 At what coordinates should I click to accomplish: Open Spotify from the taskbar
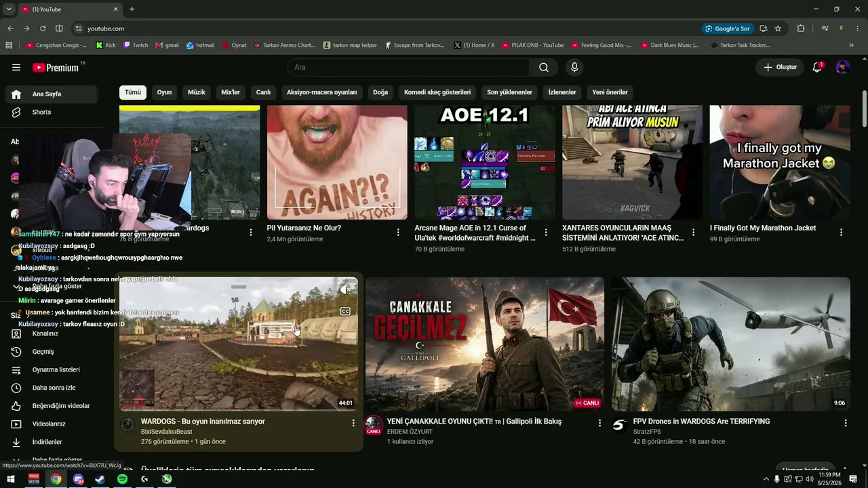(122, 479)
